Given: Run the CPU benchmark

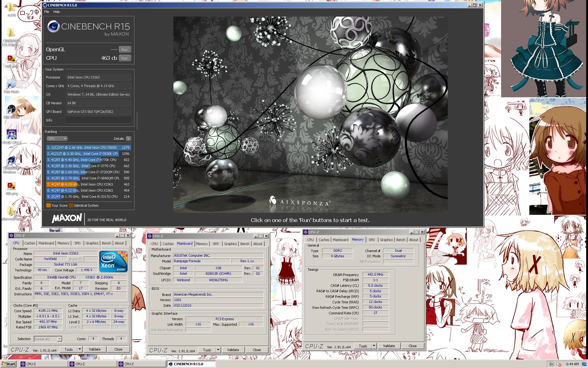Looking at the screenshot, I should click(124, 58).
